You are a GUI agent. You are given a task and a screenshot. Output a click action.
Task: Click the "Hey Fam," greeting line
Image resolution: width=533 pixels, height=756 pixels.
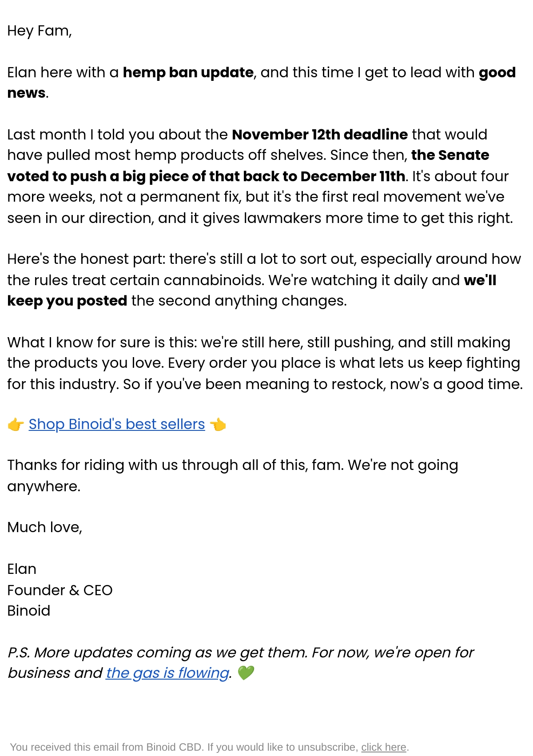click(x=40, y=31)
